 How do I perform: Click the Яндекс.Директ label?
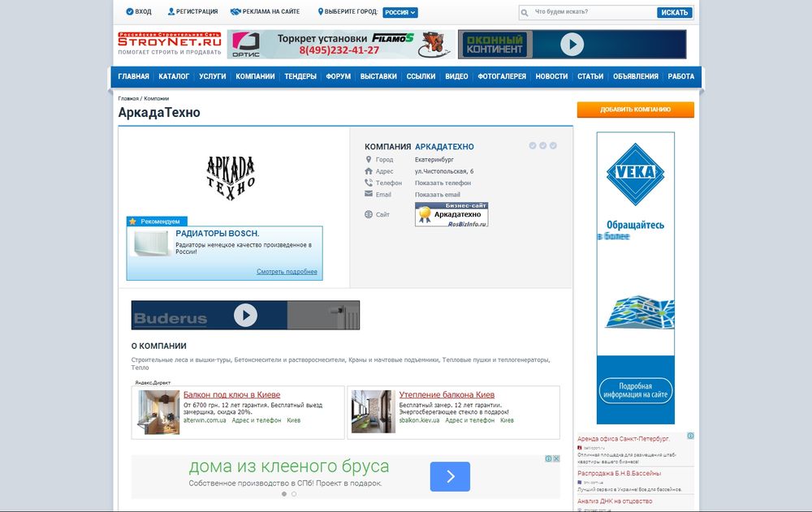pyautogui.click(x=153, y=383)
